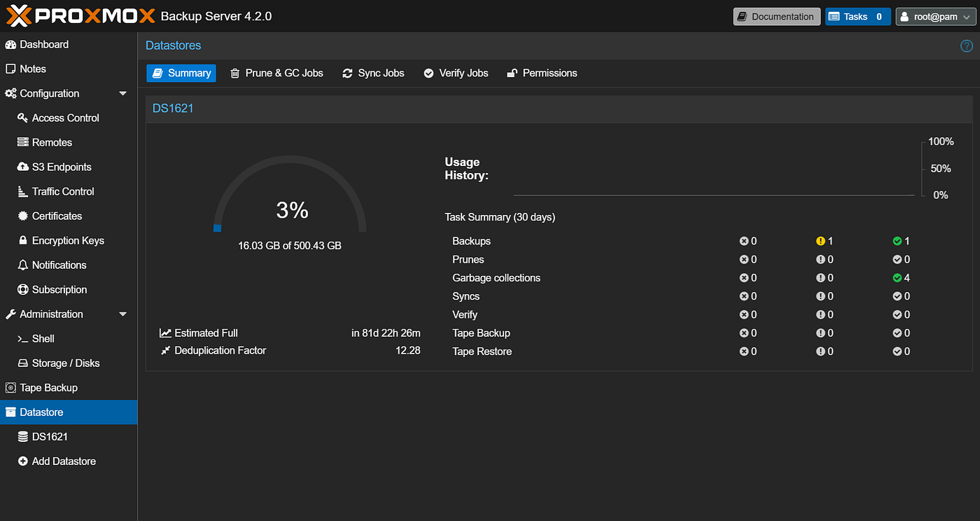Click the Verify Jobs checkmark icon
Viewport: 980px width, 521px height.
pos(428,74)
